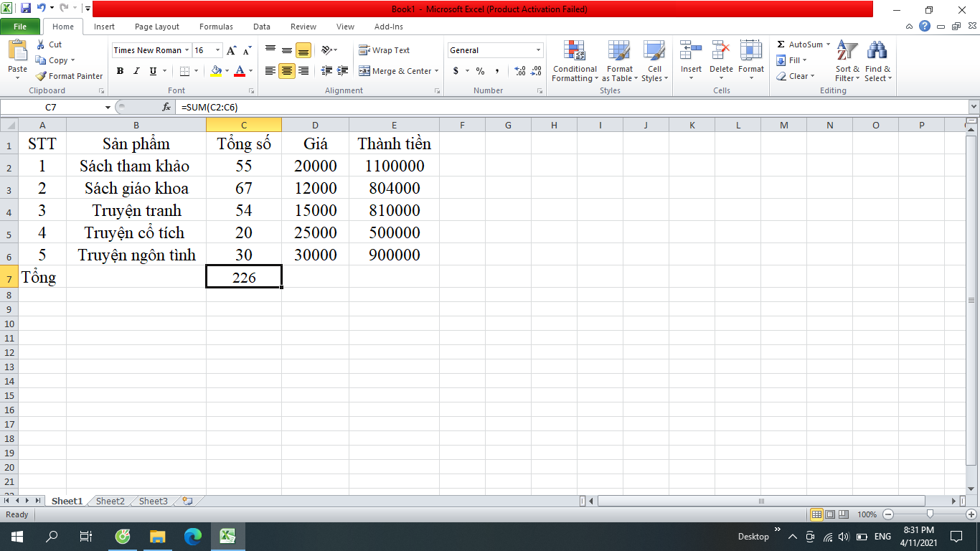Image resolution: width=980 pixels, height=551 pixels.
Task: Expand the Merge & Center options
Action: [436, 71]
